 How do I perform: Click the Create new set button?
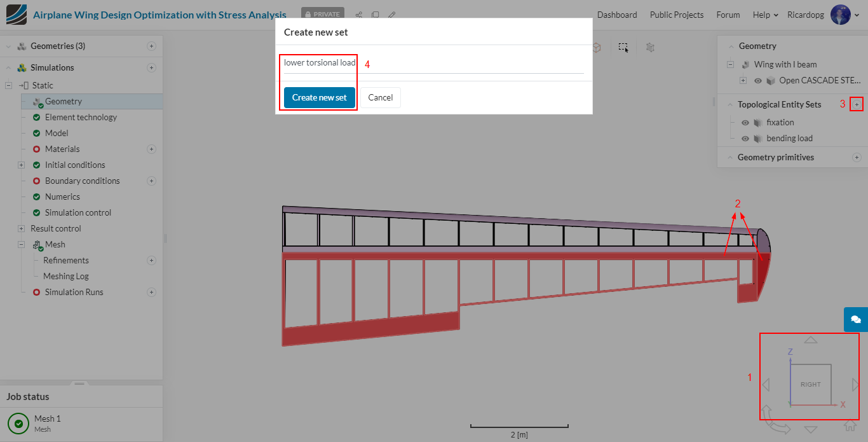coord(320,97)
